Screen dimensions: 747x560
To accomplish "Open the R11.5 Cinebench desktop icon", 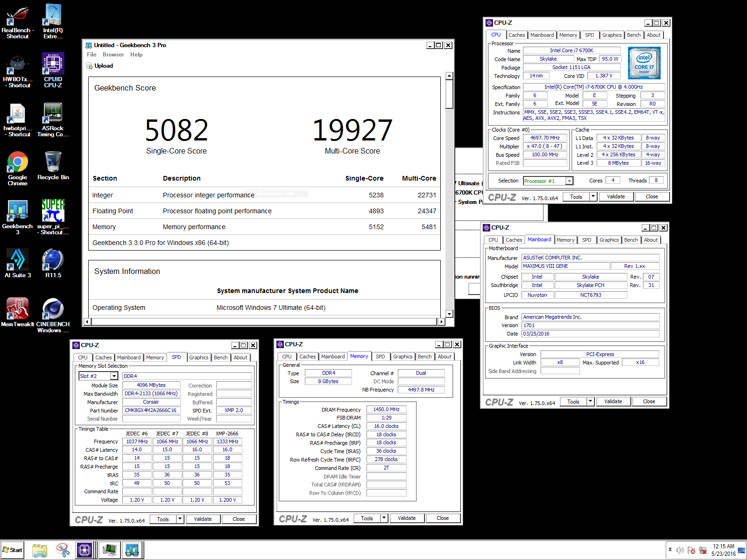I will 53,264.
